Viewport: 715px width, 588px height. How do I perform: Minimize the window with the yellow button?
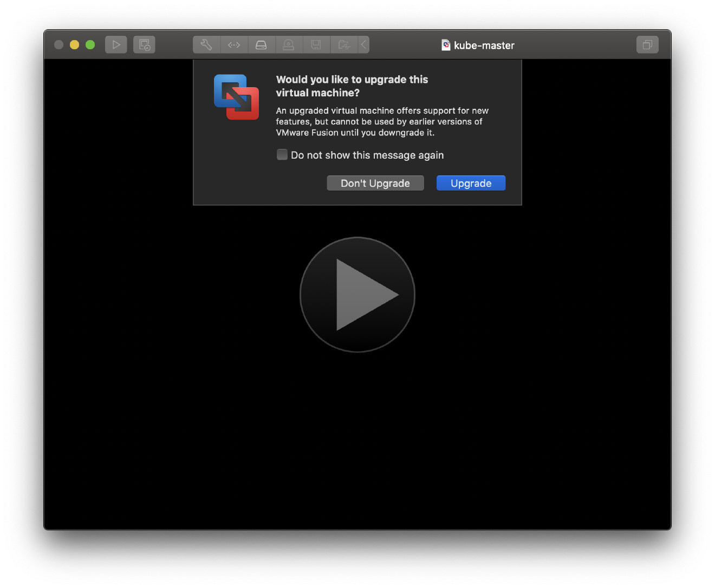[74, 44]
